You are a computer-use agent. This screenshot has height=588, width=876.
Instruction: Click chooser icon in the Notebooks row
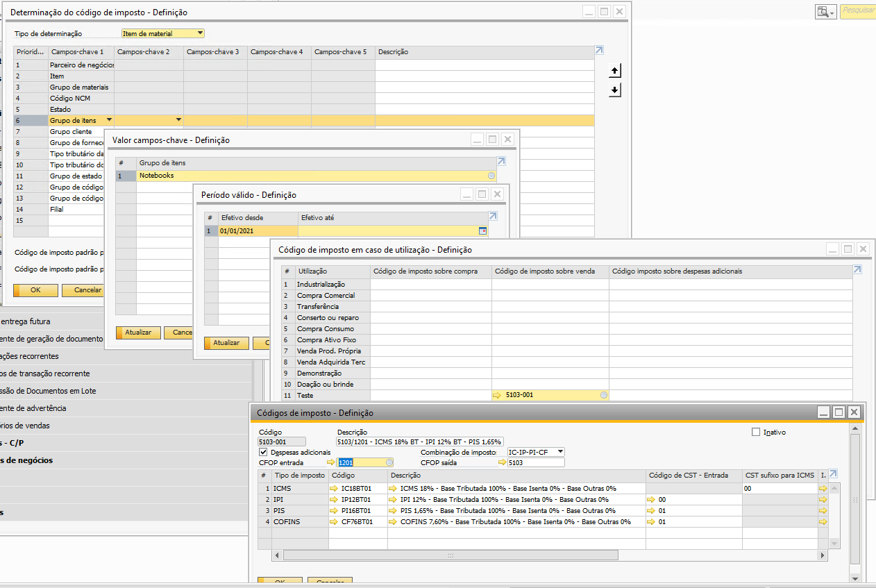[x=491, y=176]
